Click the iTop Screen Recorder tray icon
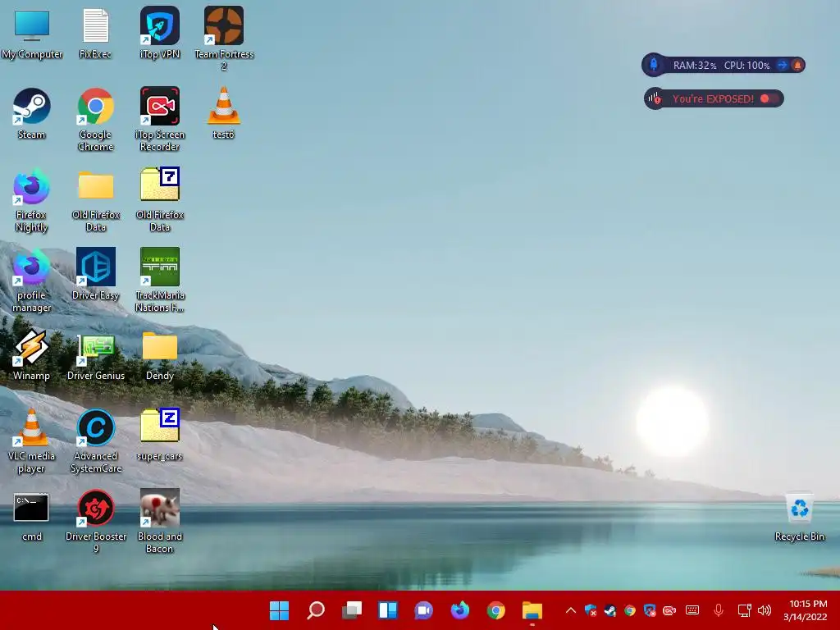Screen dimensions: 840x630 coord(669,610)
